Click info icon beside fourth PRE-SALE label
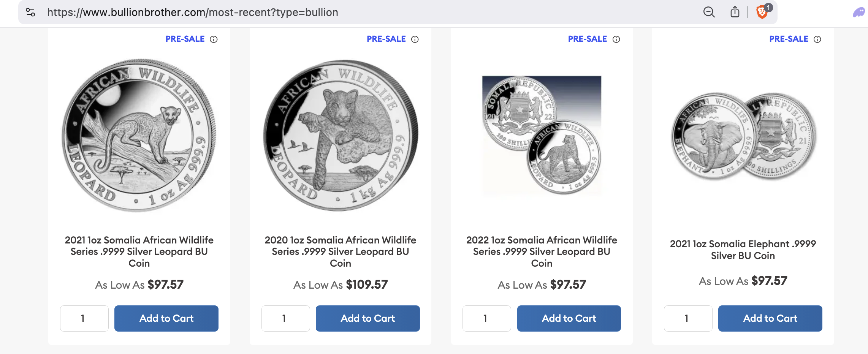 tap(817, 39)
